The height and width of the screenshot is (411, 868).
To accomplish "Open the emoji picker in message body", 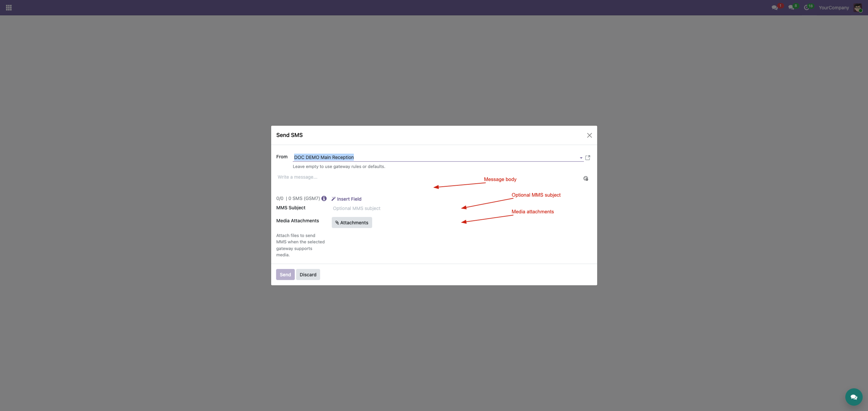I will (586, 179).
